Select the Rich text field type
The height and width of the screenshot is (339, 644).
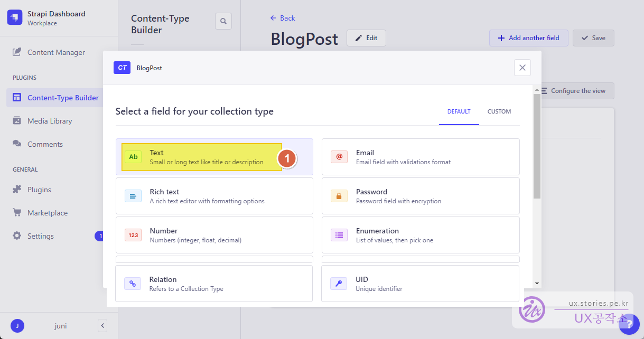(x=214, y=196)
